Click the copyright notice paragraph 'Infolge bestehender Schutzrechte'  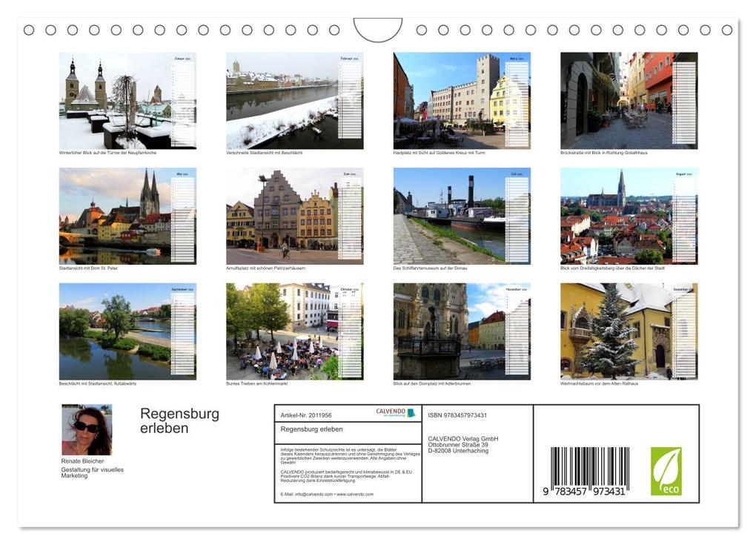[350, 456]
